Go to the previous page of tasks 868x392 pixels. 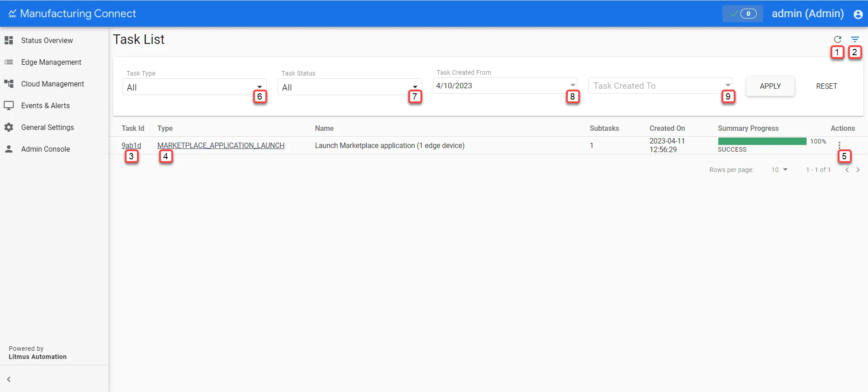(x=847, y=170)
